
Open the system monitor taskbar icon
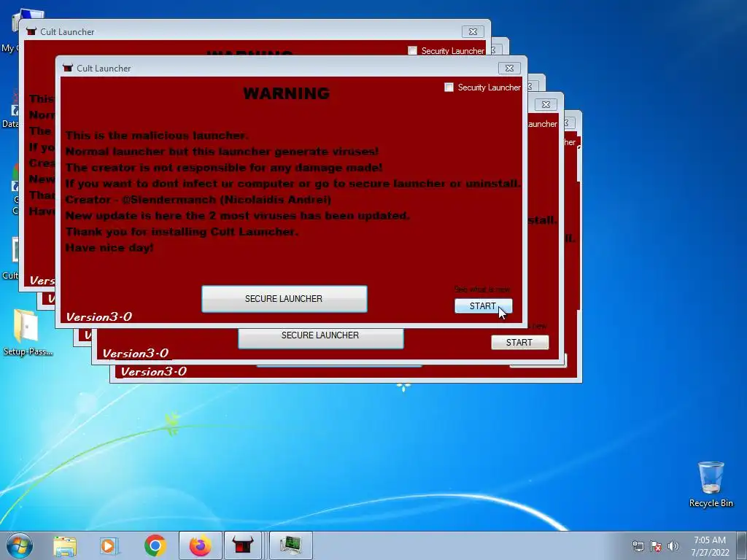click(x=290, y=545)
